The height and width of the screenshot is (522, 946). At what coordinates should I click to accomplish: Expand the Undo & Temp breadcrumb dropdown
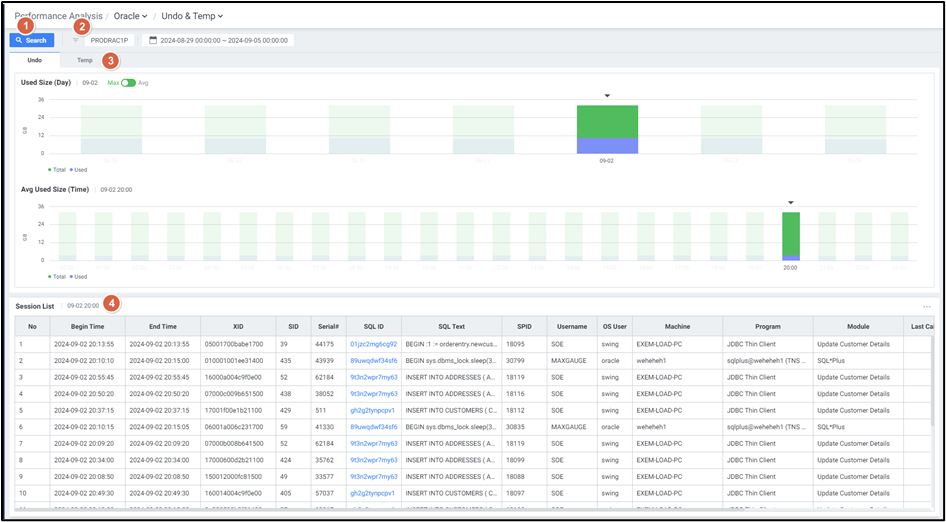pyautogui.click(x=220, y=16)
